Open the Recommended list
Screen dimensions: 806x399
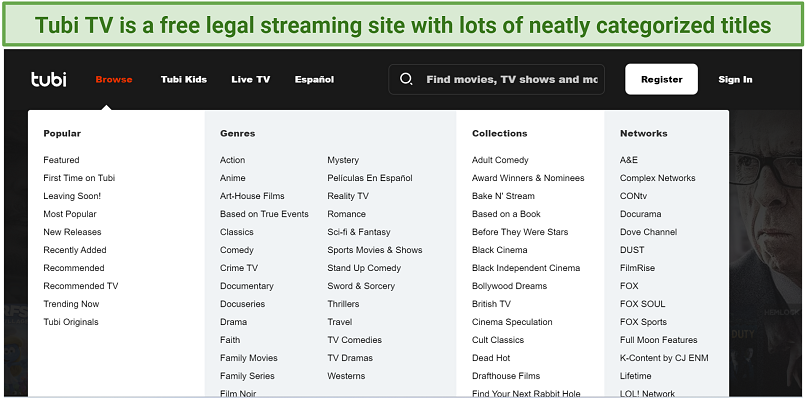click(74, 268)
